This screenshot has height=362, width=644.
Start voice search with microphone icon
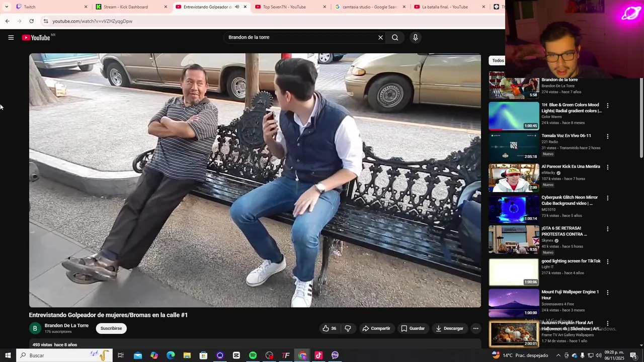click(x=415, y=37)
